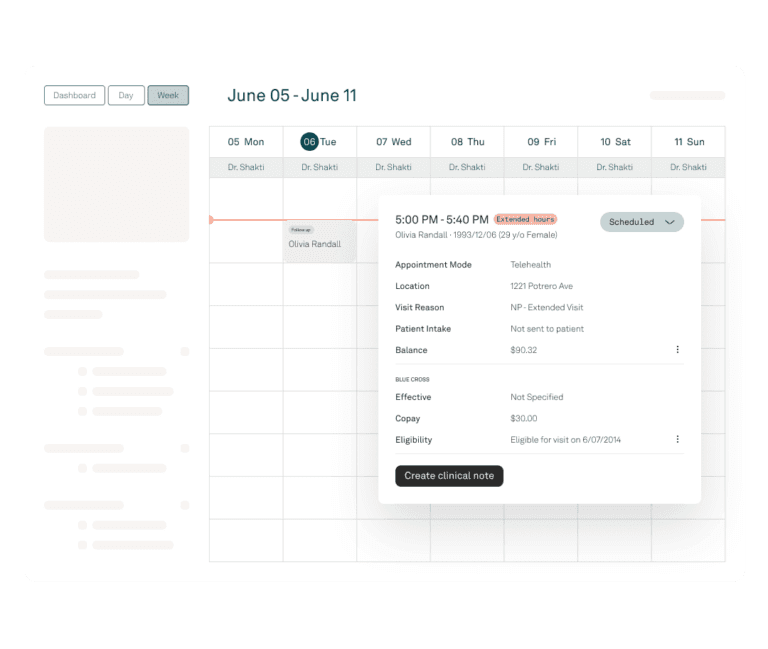Open the Eligibility row three-dot menu

(677, 439)
